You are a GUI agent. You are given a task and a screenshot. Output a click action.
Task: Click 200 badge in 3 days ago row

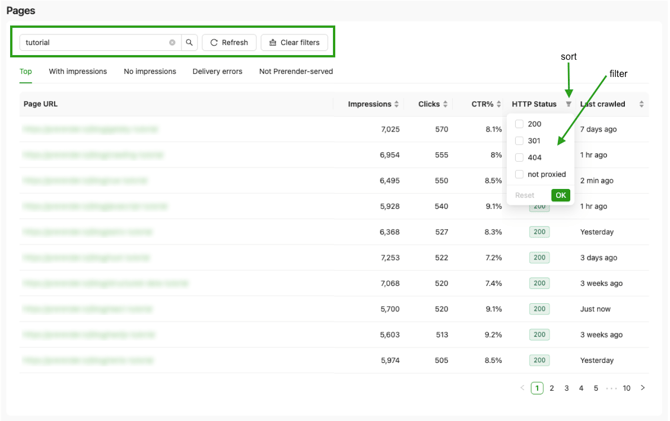539,257
